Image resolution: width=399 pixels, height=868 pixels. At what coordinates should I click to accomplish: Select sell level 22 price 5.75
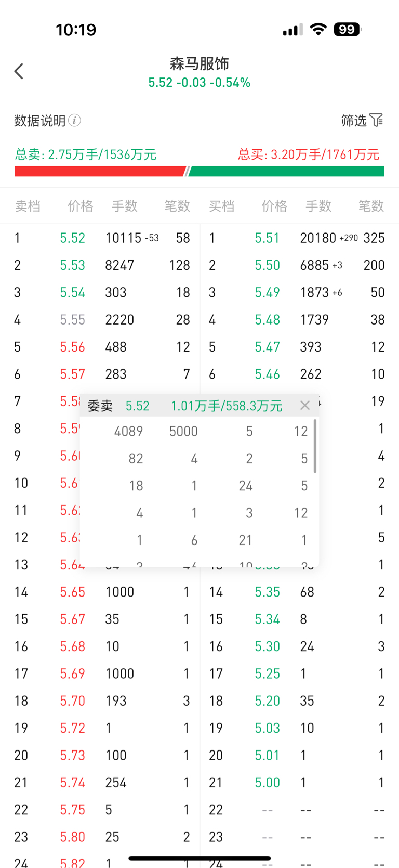(72, 810)
